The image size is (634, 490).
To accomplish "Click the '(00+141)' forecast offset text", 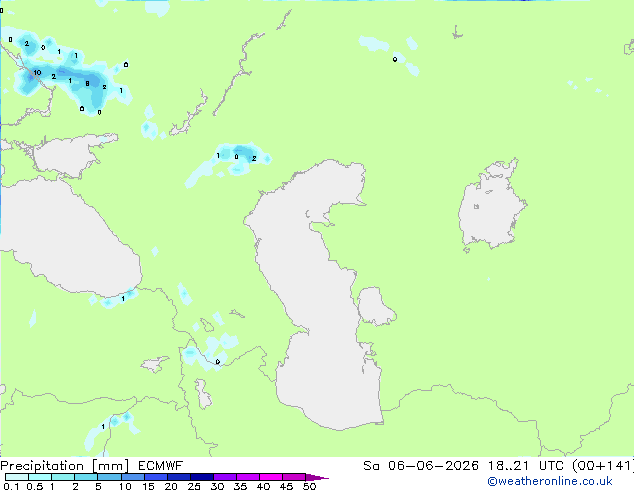I will click(602, 466).
